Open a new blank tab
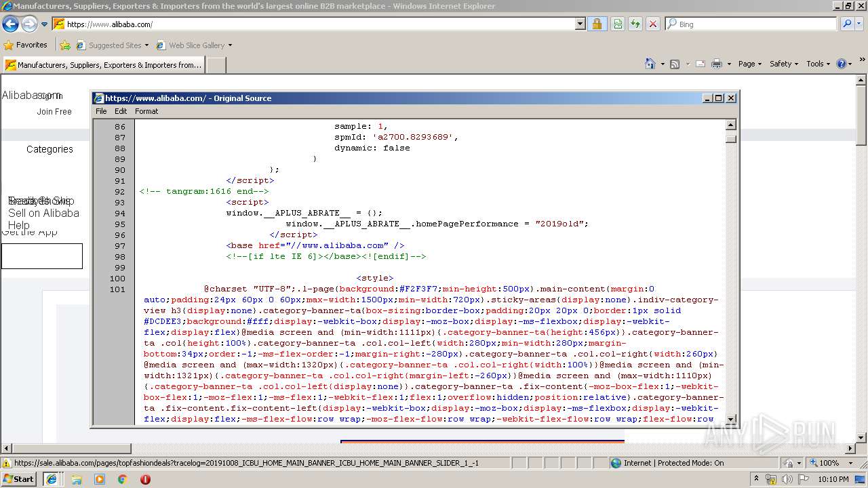868x488 pixels. [216, 65]
